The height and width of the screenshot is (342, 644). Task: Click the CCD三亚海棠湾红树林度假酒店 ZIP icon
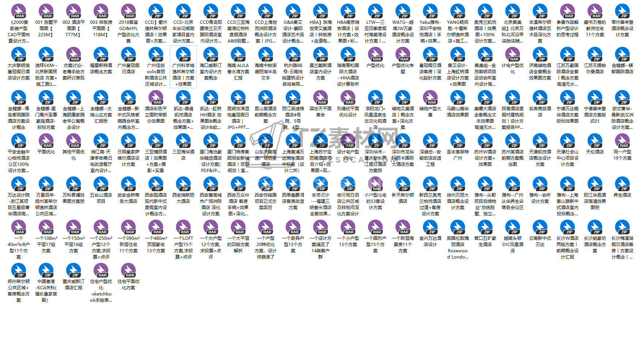pyautogui.click(x=238, y=11)
